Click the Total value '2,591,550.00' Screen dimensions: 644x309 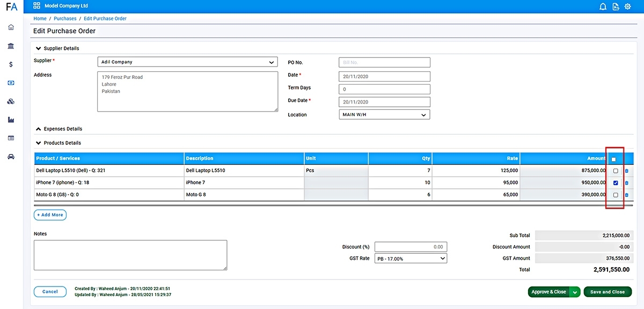[612, 270]
